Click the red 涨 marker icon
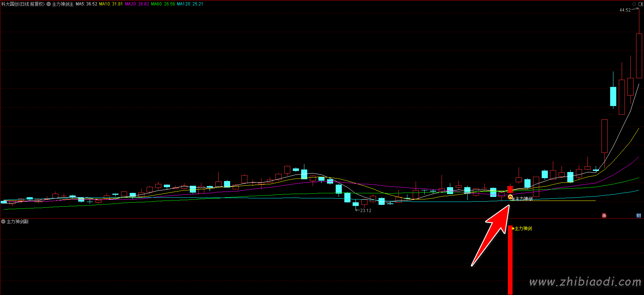Screen dimensions: 644x295 point(604,216)
